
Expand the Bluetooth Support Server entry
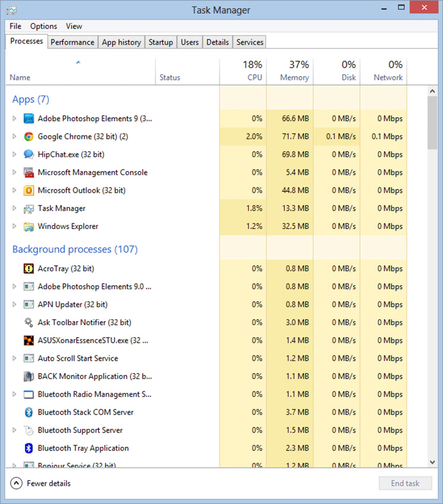click(x=14, y=430)
